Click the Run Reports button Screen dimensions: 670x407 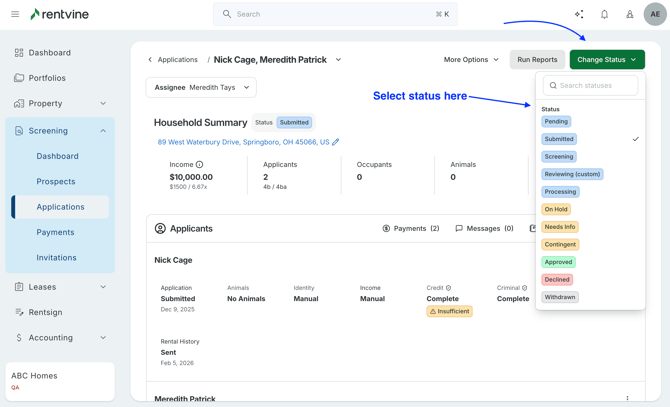(537, 60)
